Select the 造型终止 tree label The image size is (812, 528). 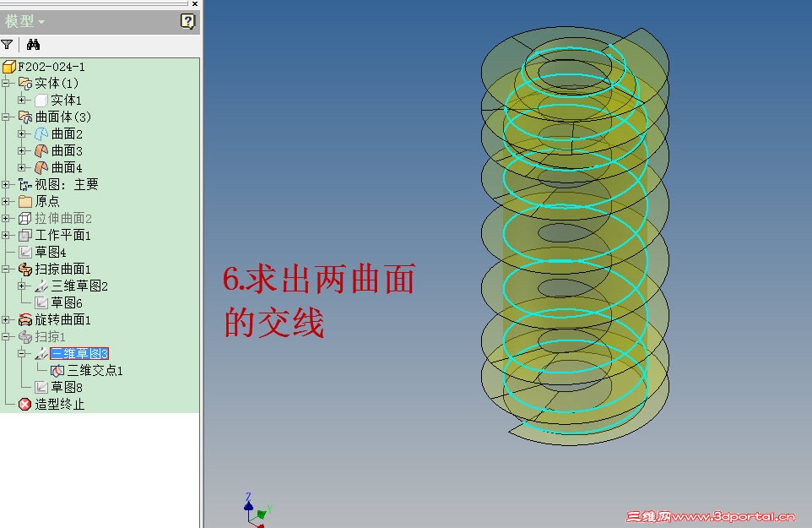[x=60, y=404]
